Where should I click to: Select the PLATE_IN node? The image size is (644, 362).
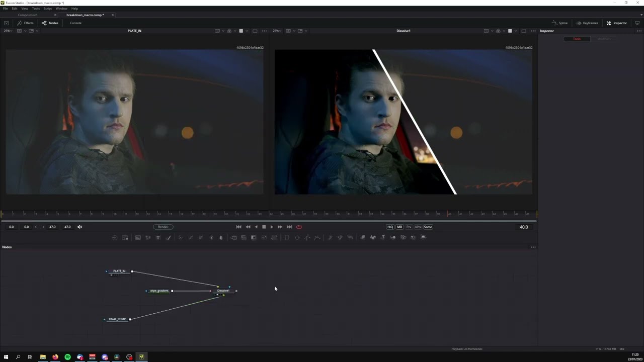[x=119, y=271]
